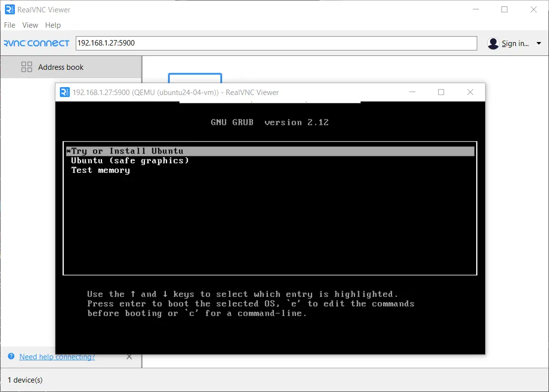Click the RVNC Connect logo
549x392 pixels.
pyautogui.click(x=37, y=43)
